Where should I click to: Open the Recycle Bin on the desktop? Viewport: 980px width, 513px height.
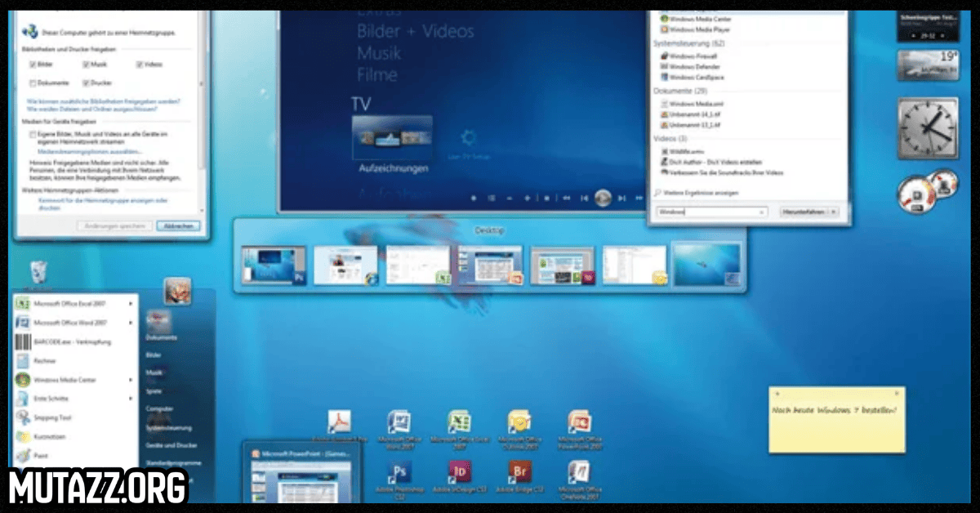click(x=38, y=273)
